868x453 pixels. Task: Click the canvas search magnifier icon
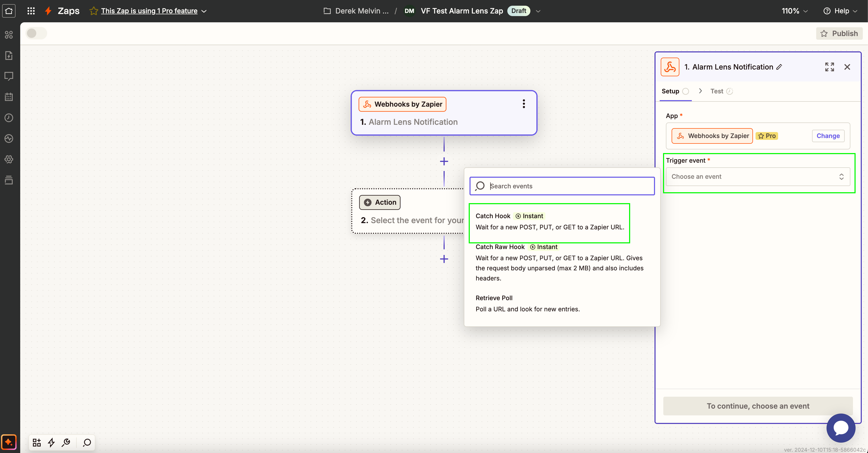pos(87,442)
